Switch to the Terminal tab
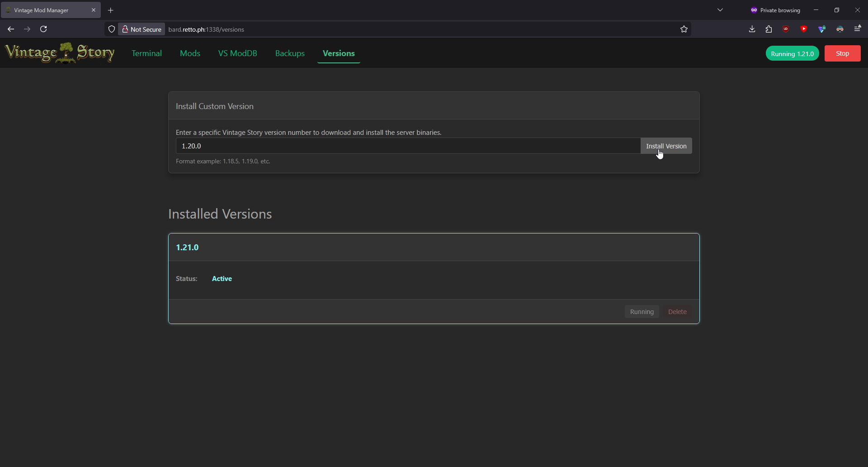 point(146,53)
